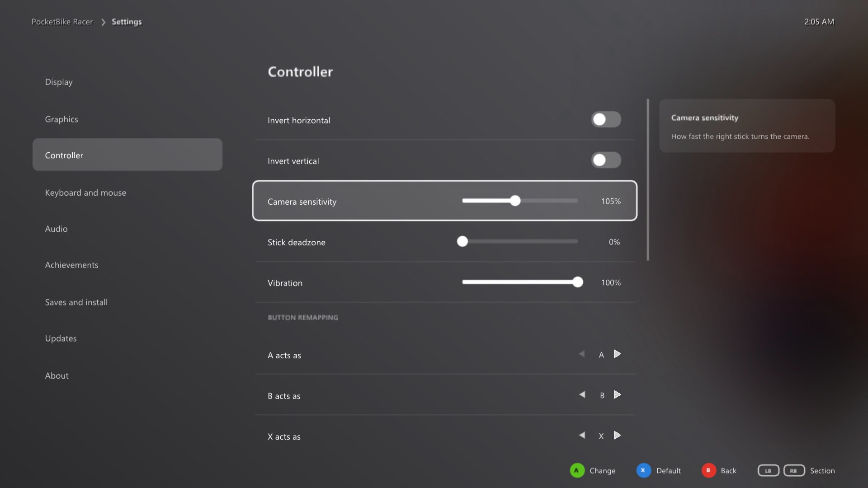
Task: Click the 0% stick deadzone value
Action: point(614,242)
